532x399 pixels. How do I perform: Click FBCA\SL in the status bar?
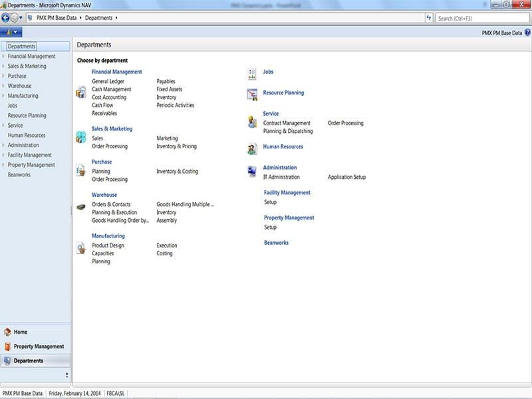pos(115,393)
